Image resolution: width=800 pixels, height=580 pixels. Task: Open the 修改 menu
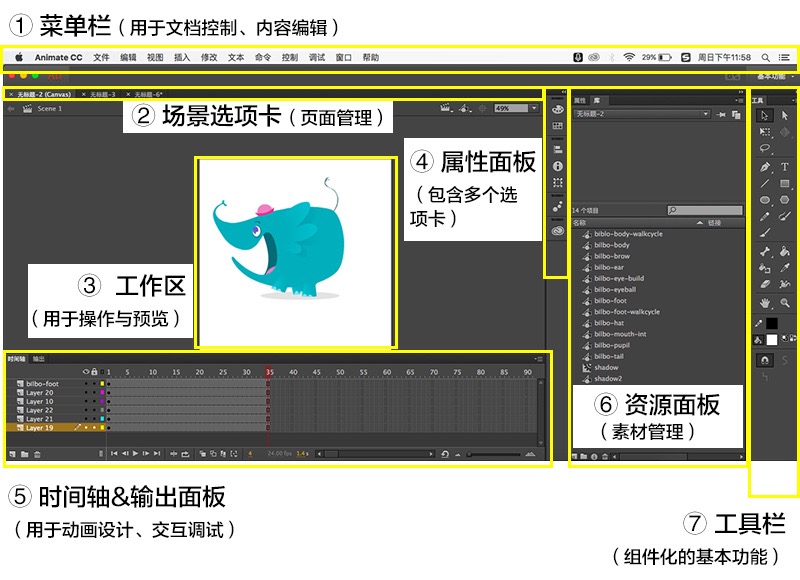(209, 57)
